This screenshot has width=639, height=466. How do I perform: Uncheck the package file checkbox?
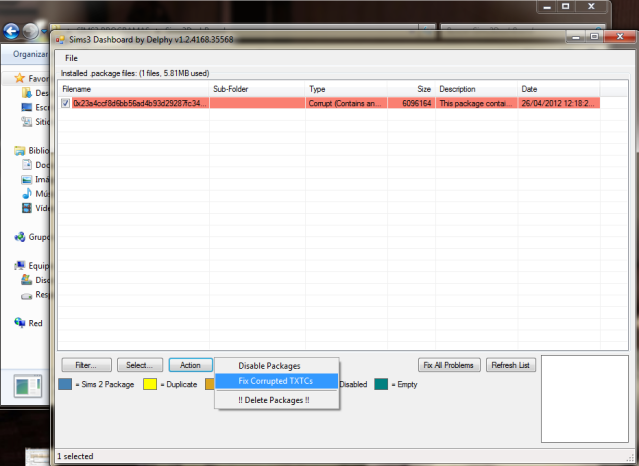coord(66,102)
